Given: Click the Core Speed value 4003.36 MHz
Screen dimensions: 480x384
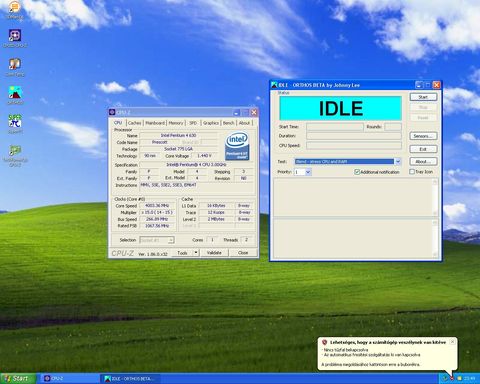Looking at the screenshot, I should click(x=157, y=206).
